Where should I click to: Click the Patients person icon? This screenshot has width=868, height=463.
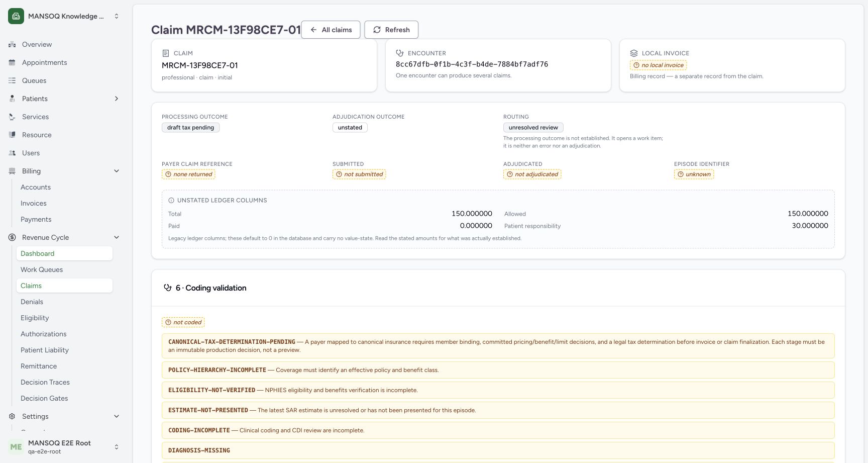click(x=12, y=99)
